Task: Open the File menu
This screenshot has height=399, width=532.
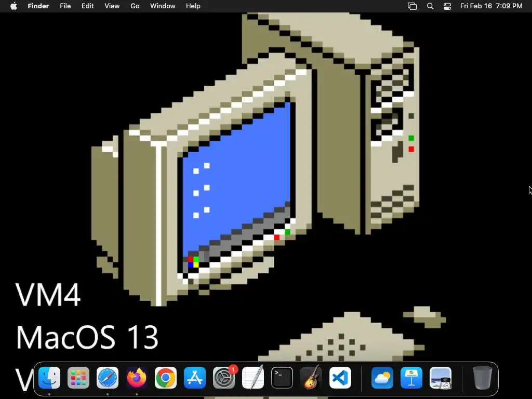Action: (65, 6)
